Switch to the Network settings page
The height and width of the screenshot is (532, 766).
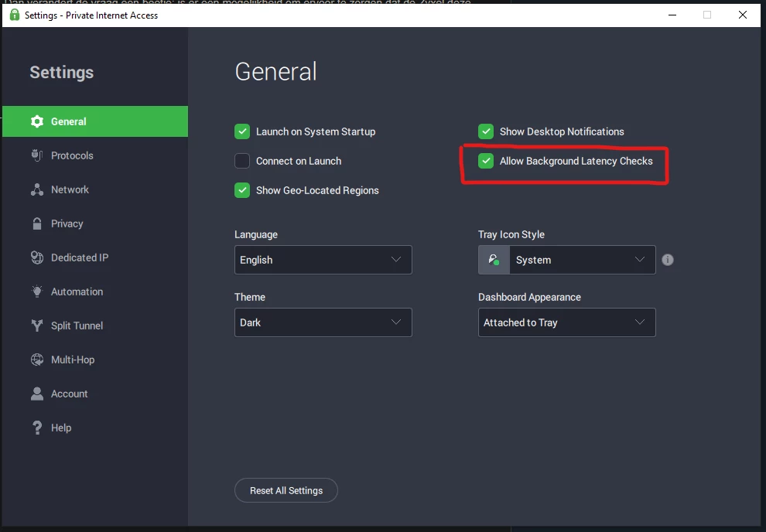95,189
